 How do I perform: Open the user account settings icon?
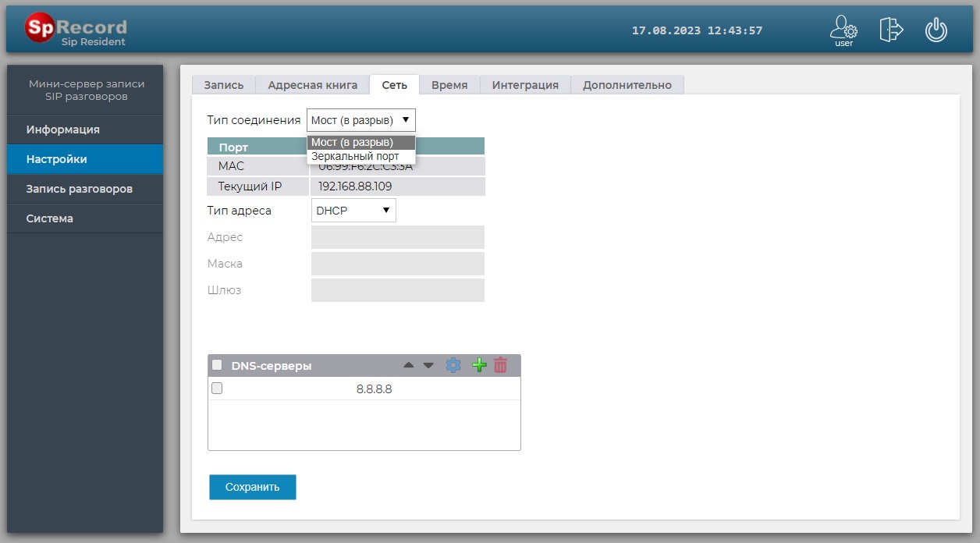coord(843,30)
